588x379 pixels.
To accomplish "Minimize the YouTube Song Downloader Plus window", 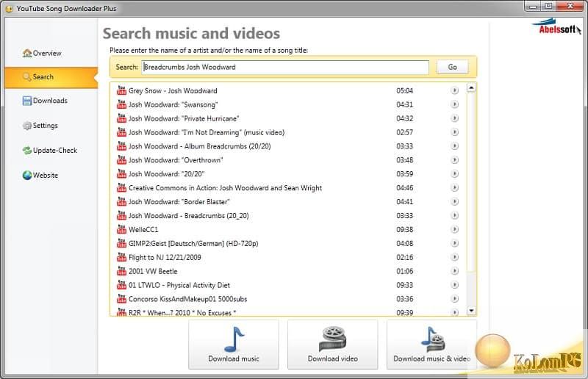I will 532,7.
